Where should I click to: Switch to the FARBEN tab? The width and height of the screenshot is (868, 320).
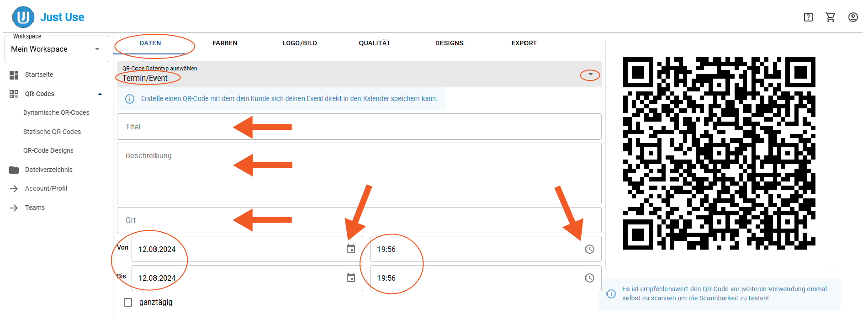pyautogui.click(x=225, y=43)
